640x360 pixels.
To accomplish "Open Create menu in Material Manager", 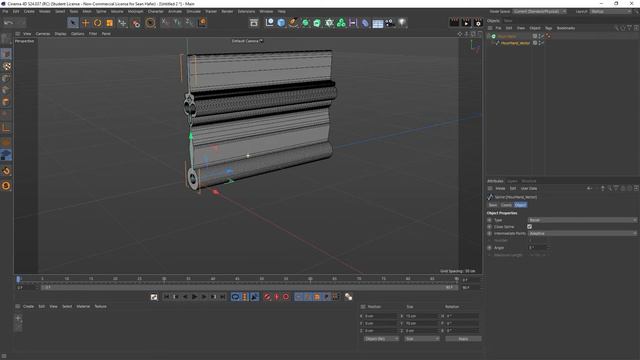I will pos(29,307).
